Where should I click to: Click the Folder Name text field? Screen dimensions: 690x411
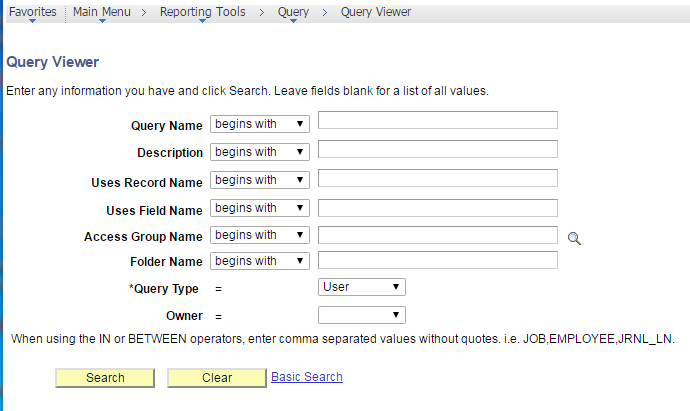(x=438, y=260)
